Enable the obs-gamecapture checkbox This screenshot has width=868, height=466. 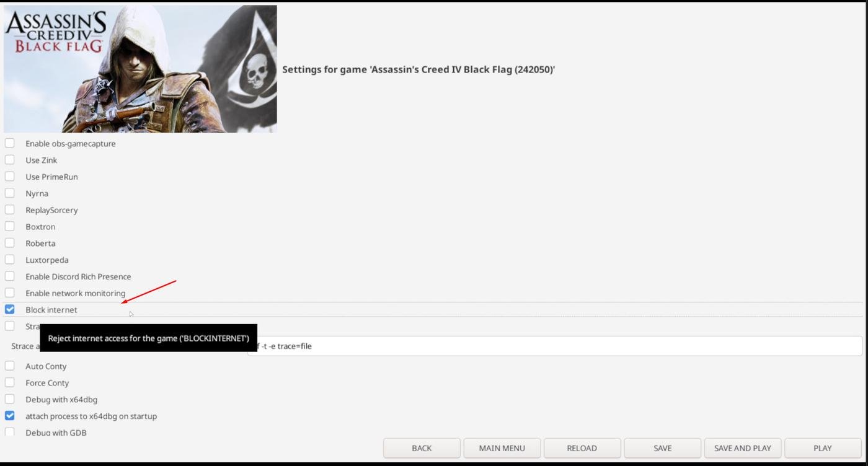click(10, 143)
